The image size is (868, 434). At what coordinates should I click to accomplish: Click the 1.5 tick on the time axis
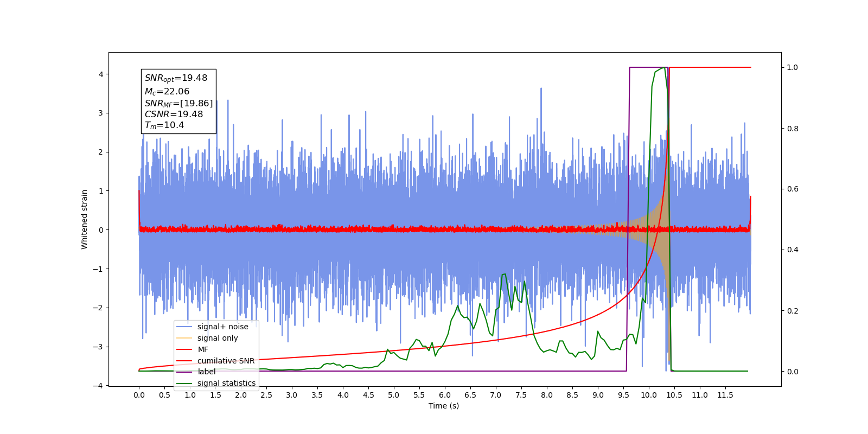point(215,395)
